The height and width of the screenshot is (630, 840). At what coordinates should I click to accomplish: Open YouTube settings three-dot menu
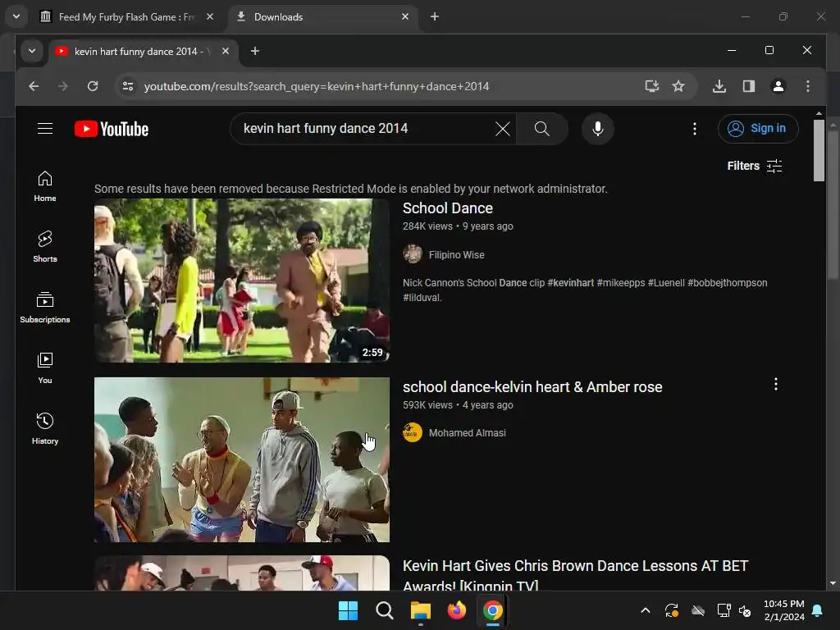point(694,129)
